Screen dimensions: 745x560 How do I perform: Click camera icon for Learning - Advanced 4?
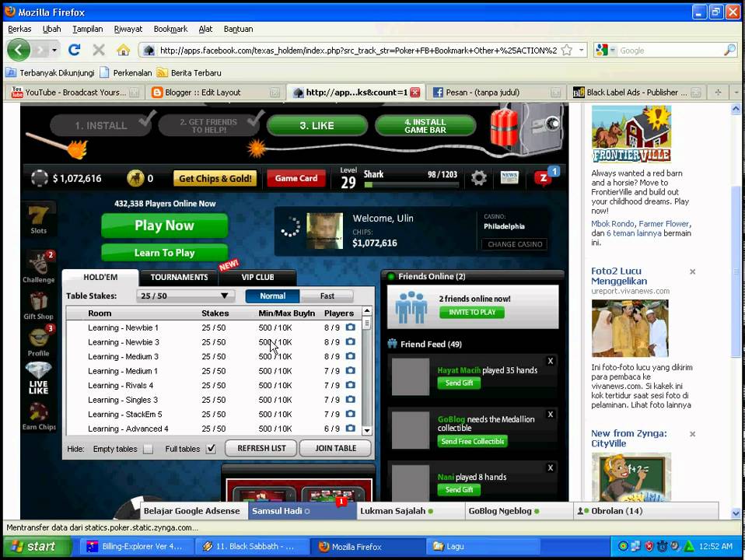pyautogui.click(x=351, y=429)
